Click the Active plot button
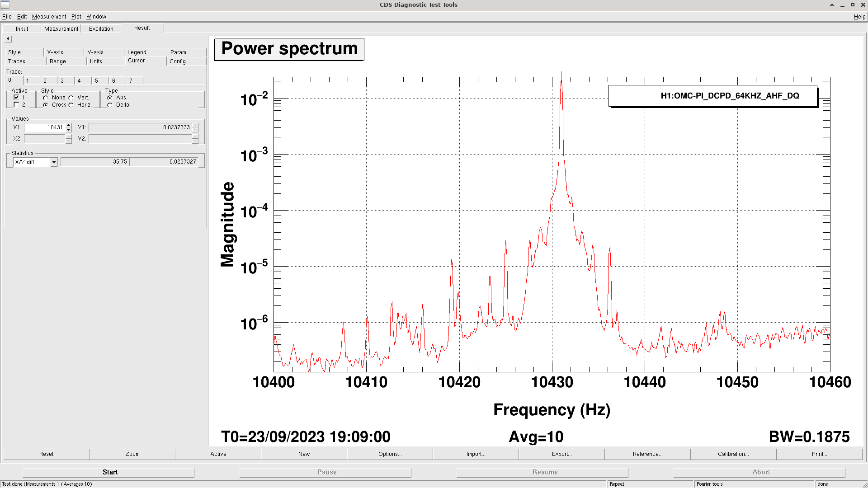The width and height of the screenshot is (868, 488). [x=218, y=454]
